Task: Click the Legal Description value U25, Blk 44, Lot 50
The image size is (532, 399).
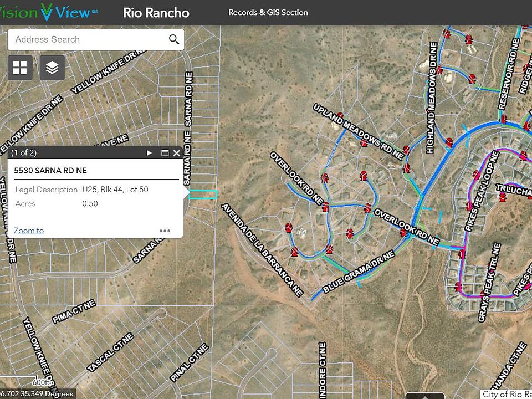Action: point(115,190)
